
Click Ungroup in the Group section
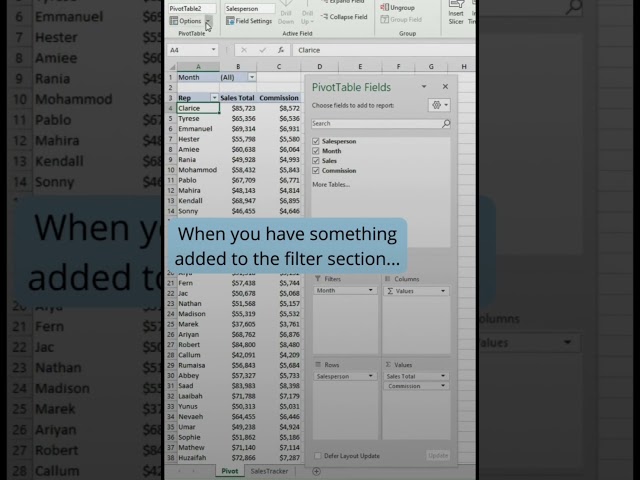pyautogui.click(x=397, y=7)
